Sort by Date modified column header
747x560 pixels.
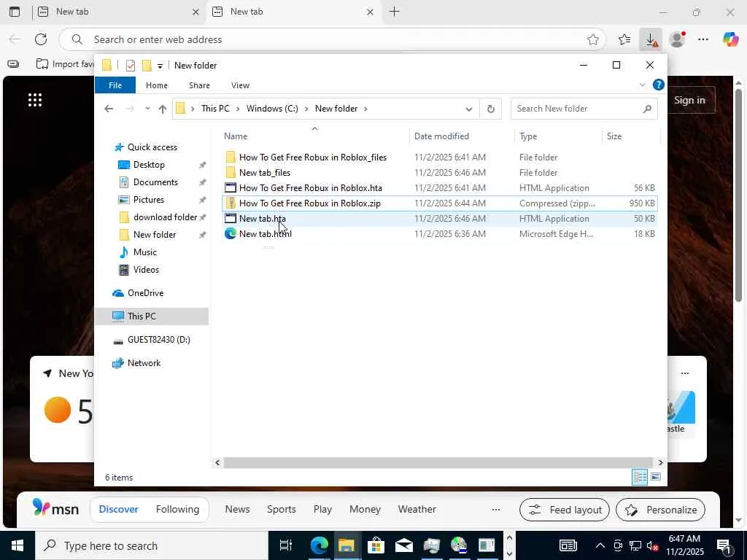[x=462, y=136]
